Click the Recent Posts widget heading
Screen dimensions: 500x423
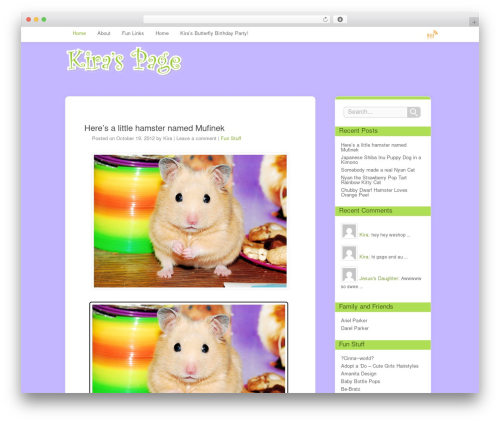pyautogui.click(x=383, y=131)
